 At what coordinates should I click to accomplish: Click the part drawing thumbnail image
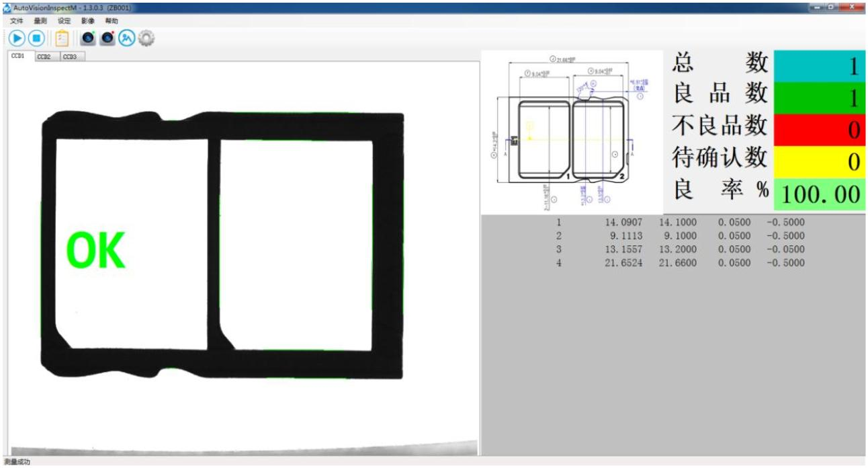coord(572,131)
